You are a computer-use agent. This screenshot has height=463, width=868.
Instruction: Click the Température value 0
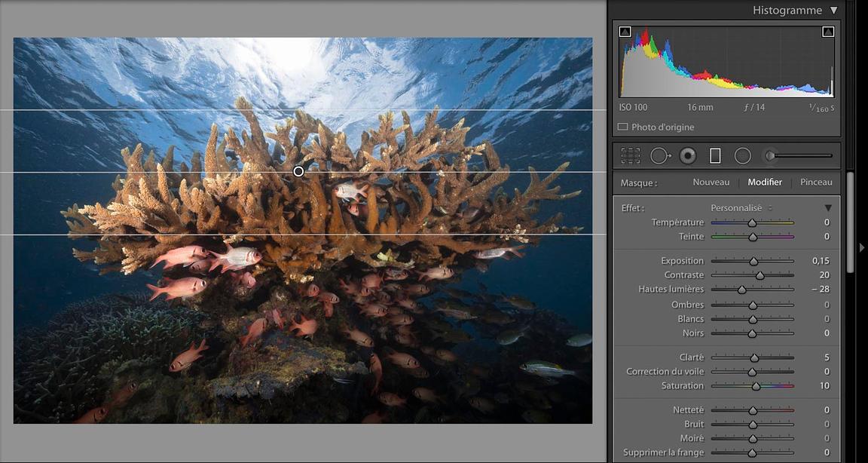(x=827, y=222)
